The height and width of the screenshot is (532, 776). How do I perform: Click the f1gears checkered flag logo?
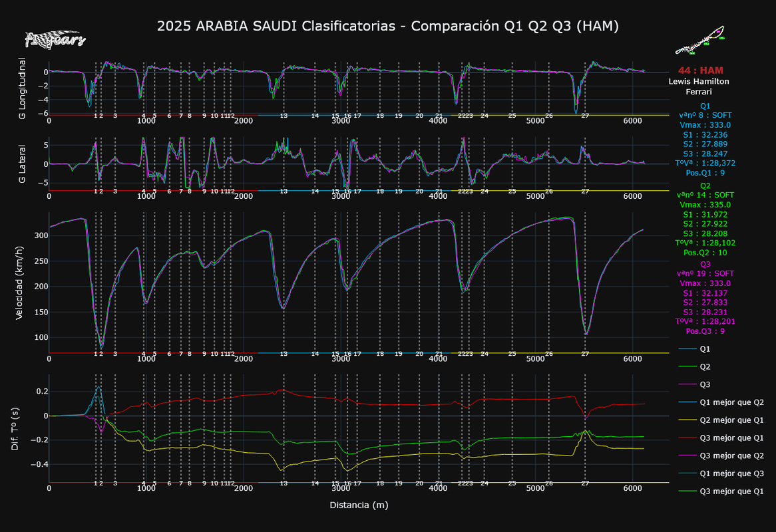[55, 39]
